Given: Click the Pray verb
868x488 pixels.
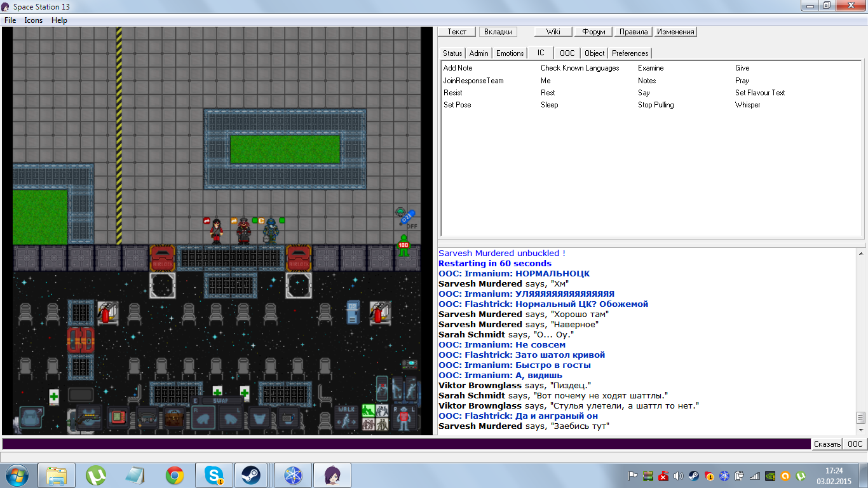Looking at the screenshot, I should (742, 81).
